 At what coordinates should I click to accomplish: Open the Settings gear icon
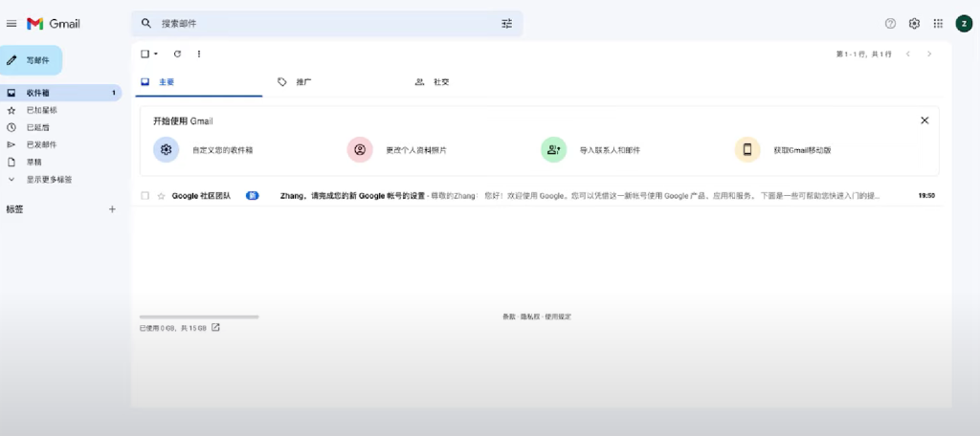coord(914,24)
